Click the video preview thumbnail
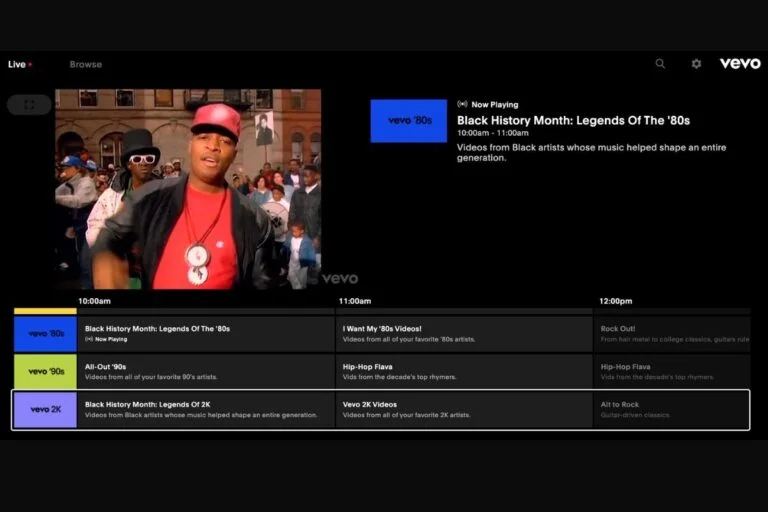This screenshot has height=512, width=768. pos(188,189)
